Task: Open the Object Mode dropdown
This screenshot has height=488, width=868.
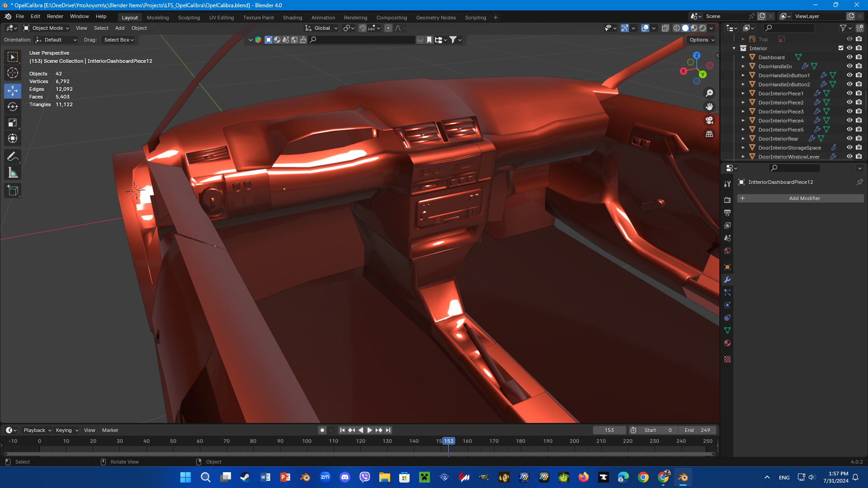Action: point(47,28)
